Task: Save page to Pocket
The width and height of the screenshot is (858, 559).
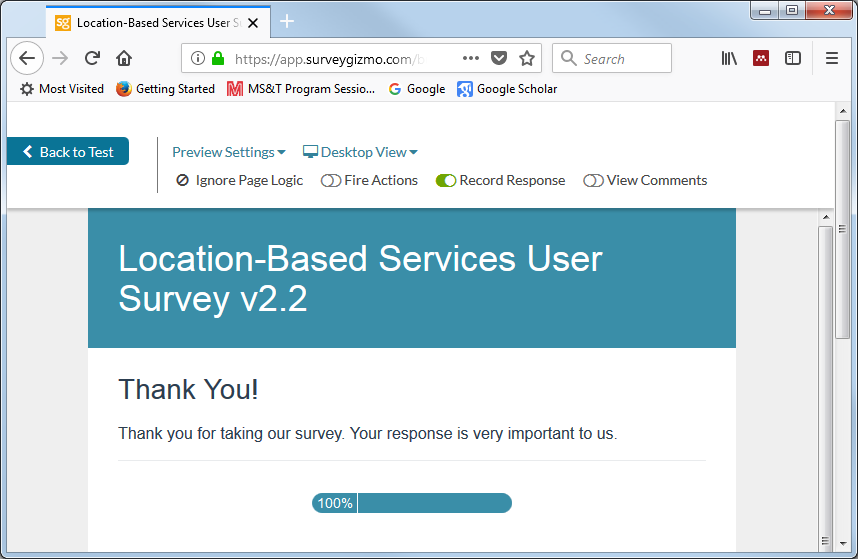Action: (498, 58)
